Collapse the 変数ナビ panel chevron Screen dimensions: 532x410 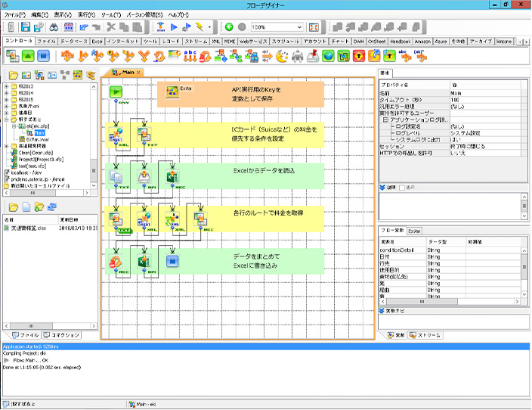tap(382, 311)
